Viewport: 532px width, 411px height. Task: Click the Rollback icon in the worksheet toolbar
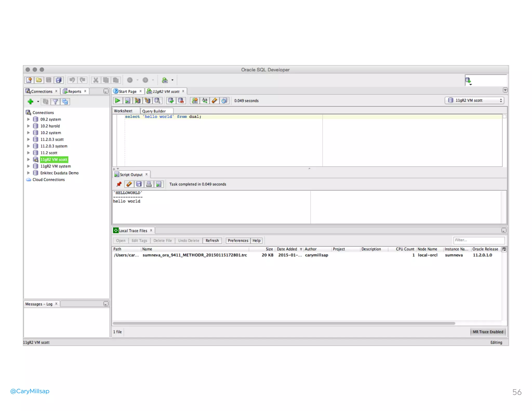click(x=181, y=101)
